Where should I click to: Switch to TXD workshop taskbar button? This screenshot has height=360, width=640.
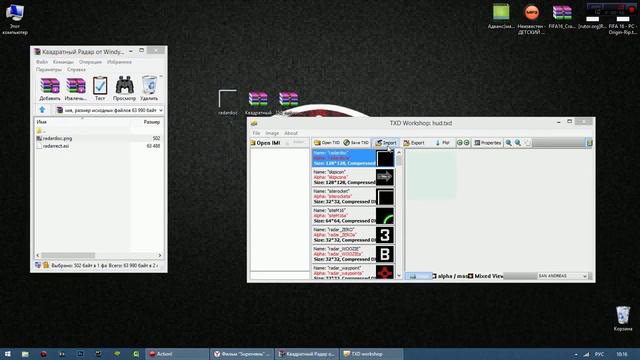pyautogui.click(x=371, y=354)
